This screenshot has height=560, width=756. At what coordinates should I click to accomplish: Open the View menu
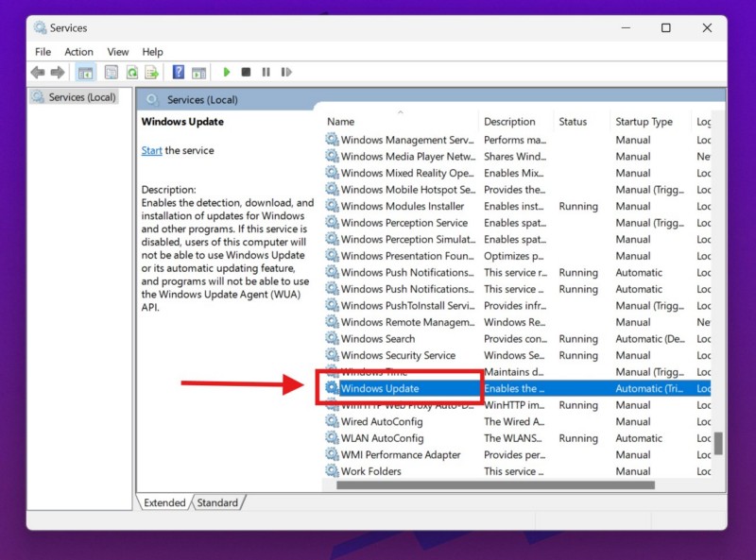[x=118, y=52]
